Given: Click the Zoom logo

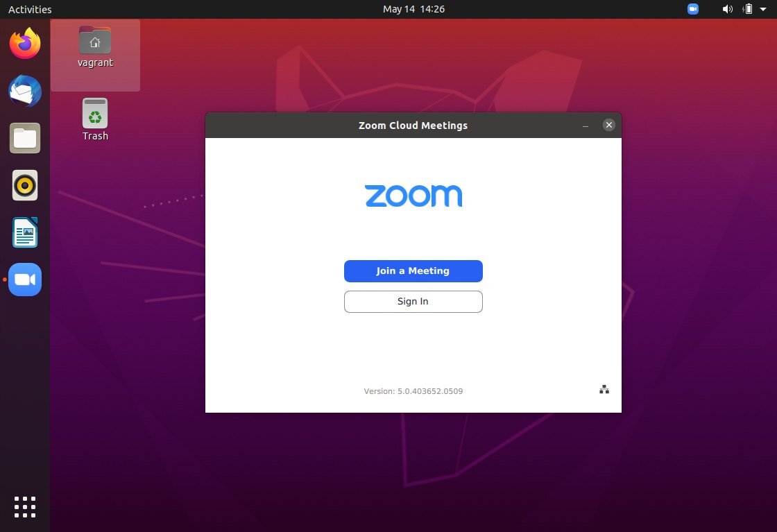Looking at the screenshot, I should (413, 196).
